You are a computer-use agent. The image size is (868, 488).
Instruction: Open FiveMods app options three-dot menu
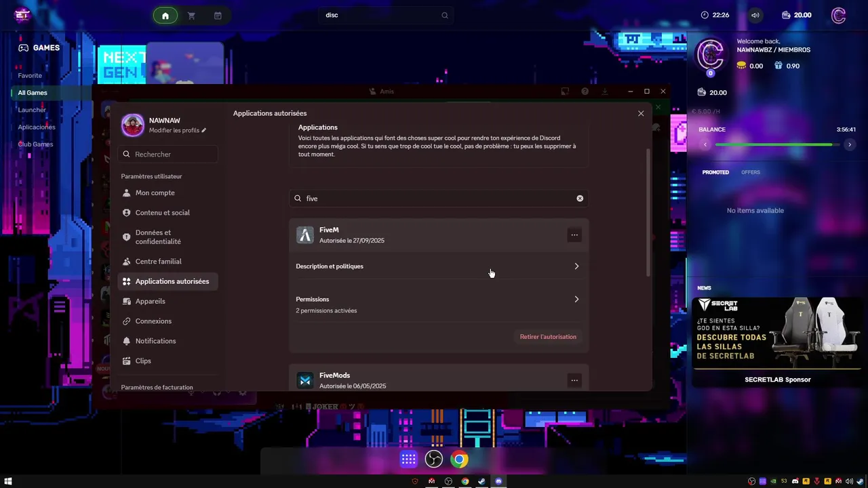[x=574, y=380]
